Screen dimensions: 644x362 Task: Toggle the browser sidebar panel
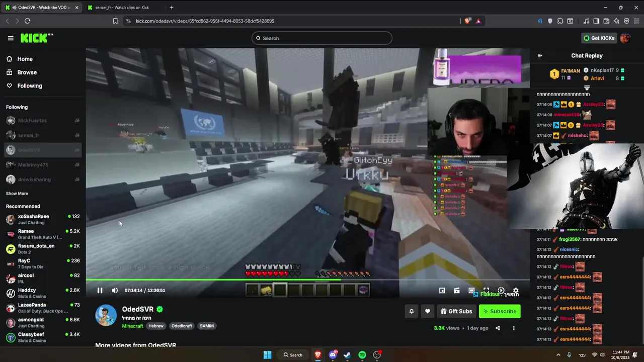tap(596, 21)
